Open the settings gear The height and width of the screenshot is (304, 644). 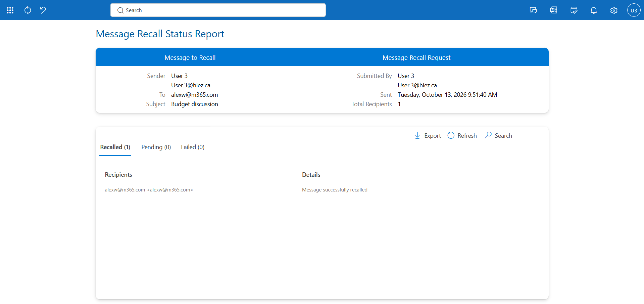click(614, 10)
